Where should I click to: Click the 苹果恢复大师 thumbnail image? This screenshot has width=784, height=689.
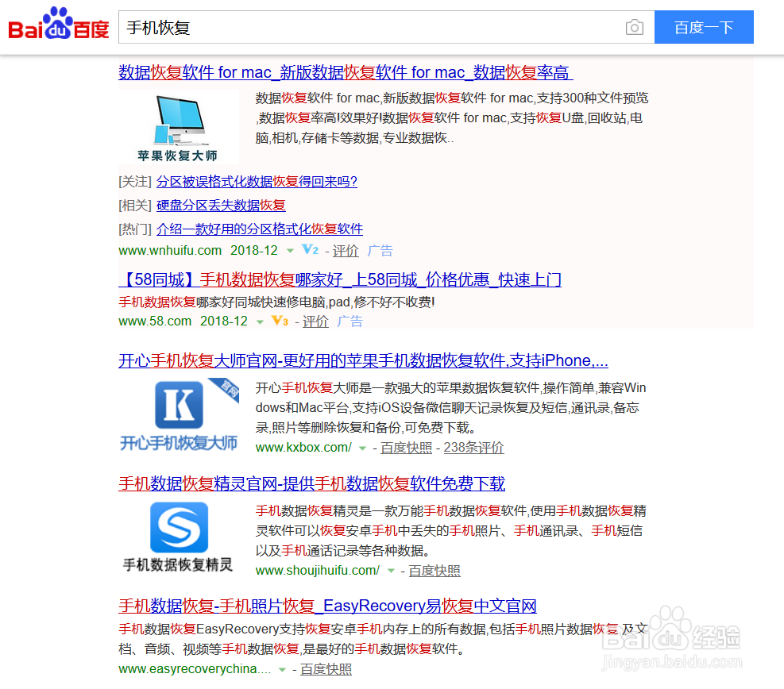179,128
